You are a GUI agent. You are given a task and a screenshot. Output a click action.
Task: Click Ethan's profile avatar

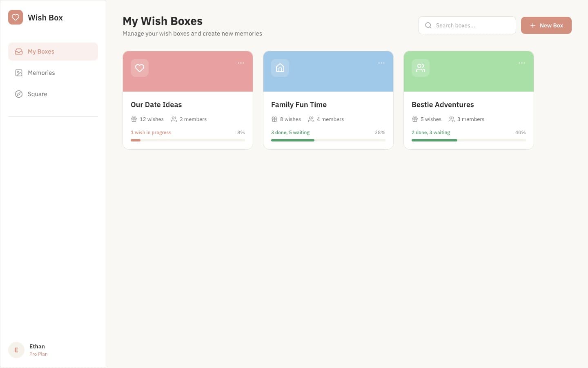[16, 350]
